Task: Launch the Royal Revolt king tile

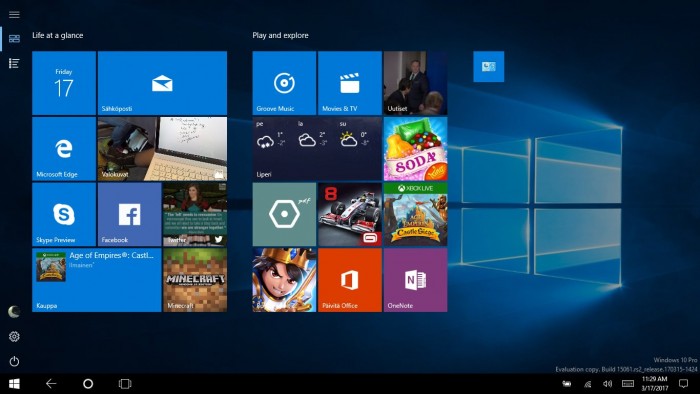Action: 284,280
